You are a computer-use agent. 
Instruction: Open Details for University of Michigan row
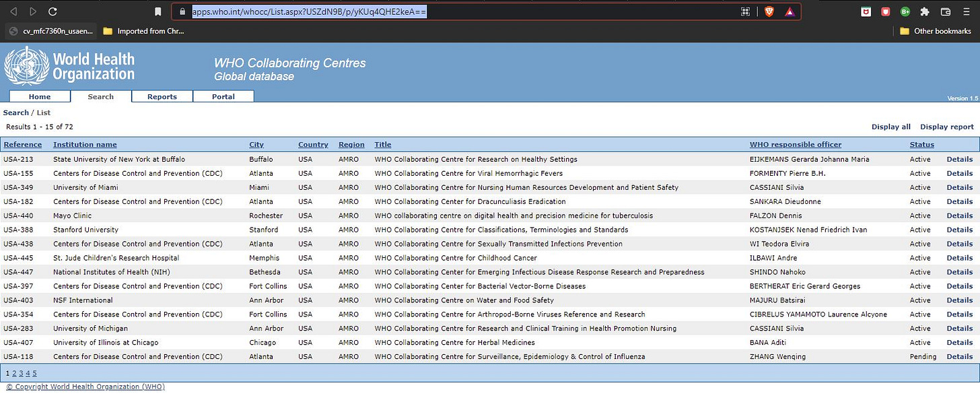click(x=960, y=329)
